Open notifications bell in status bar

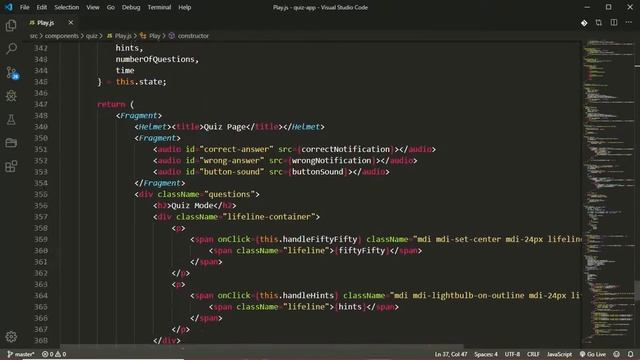pos(631,354)
